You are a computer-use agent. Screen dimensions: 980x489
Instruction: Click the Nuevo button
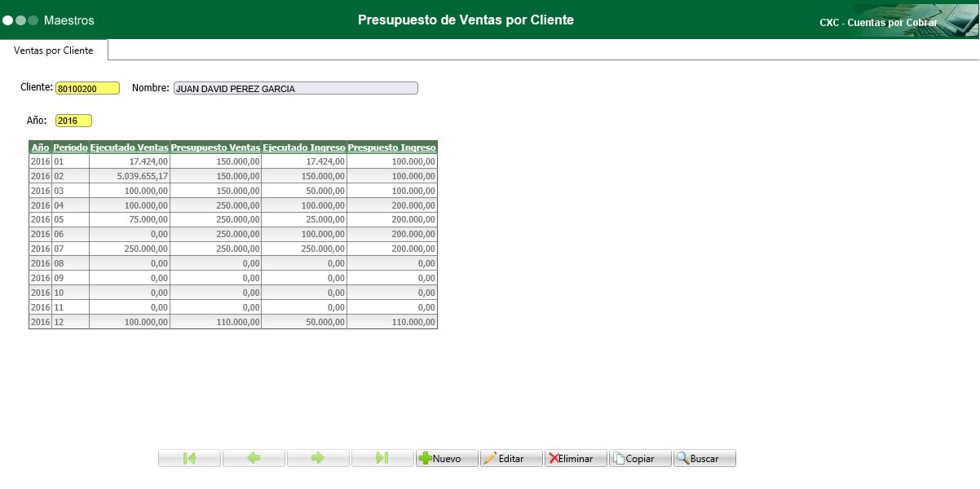tap(447, 457)
